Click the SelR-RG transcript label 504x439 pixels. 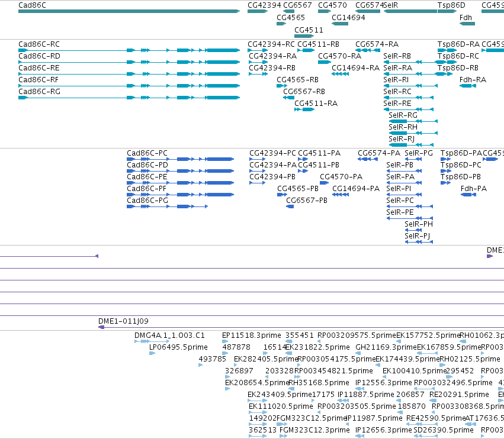[403, 115]
